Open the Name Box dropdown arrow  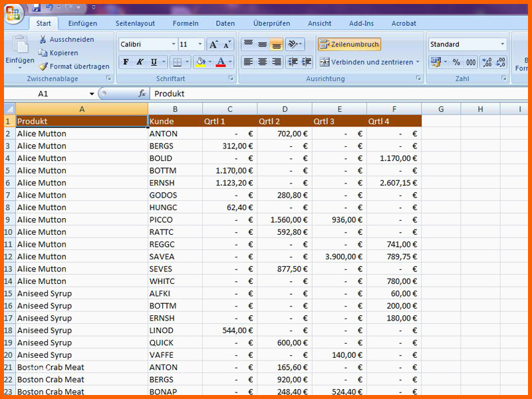click(x=92, y=94)
